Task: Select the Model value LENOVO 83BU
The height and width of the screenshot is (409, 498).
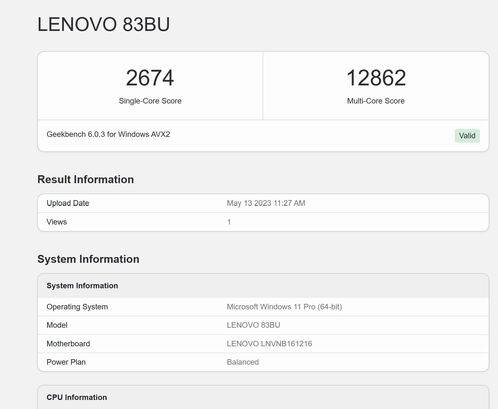Action: click(x=253, y=325)
